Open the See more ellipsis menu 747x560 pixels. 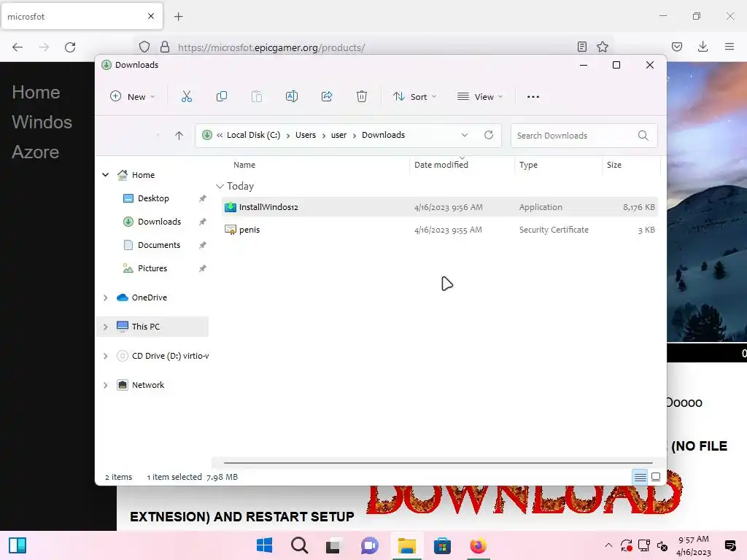533,97
